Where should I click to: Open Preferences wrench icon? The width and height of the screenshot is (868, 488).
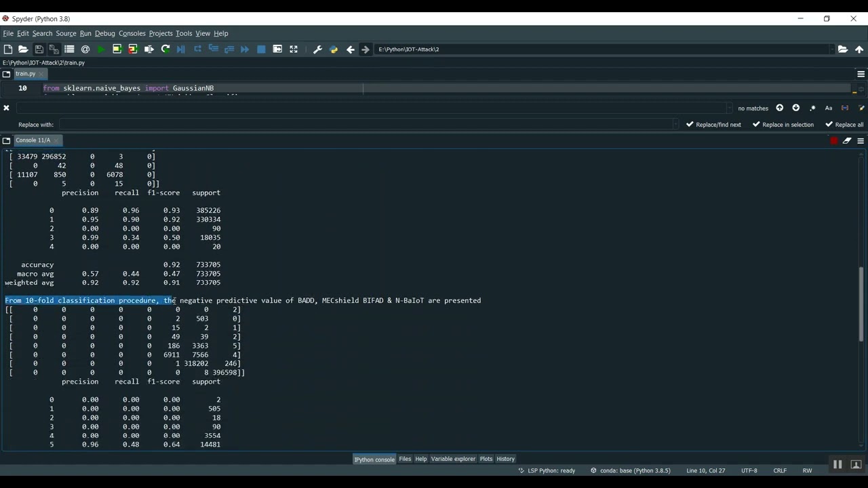pyautogui.click(x=317, y=49)
